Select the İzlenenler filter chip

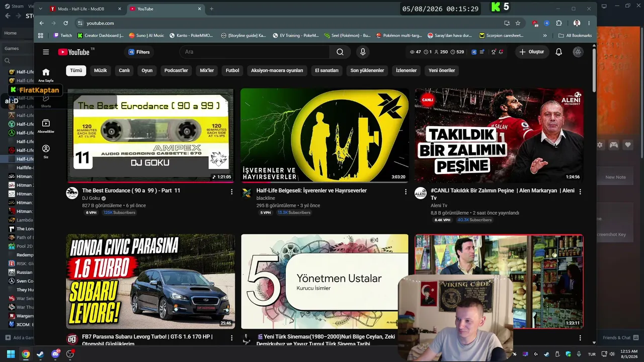tap(406, 70)
